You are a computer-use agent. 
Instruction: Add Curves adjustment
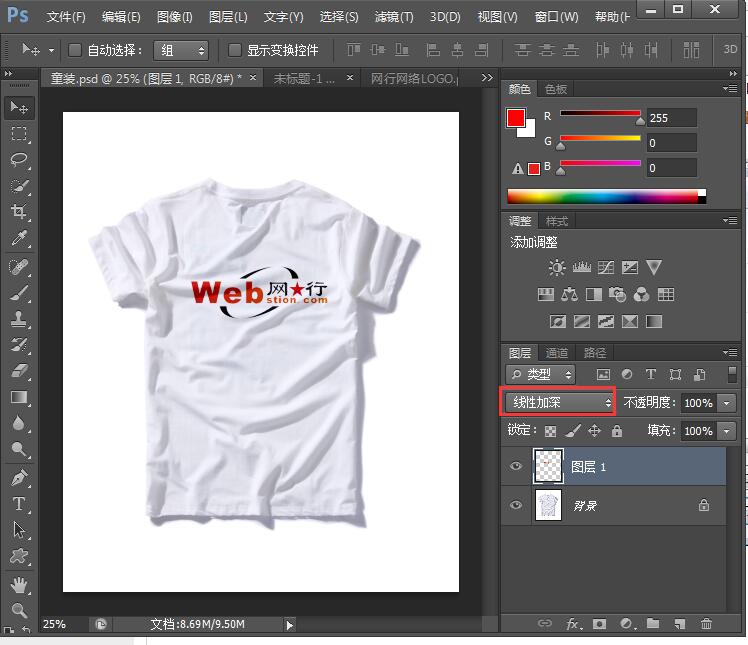606,267
